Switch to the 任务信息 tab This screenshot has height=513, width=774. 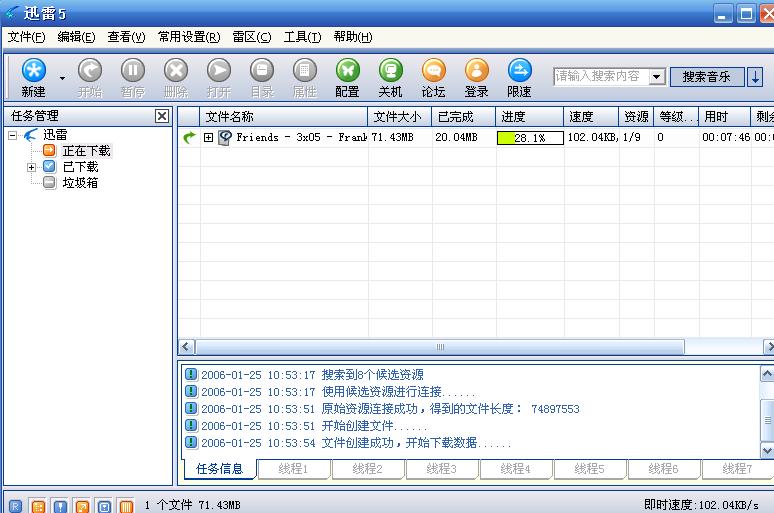pos(220,469)
